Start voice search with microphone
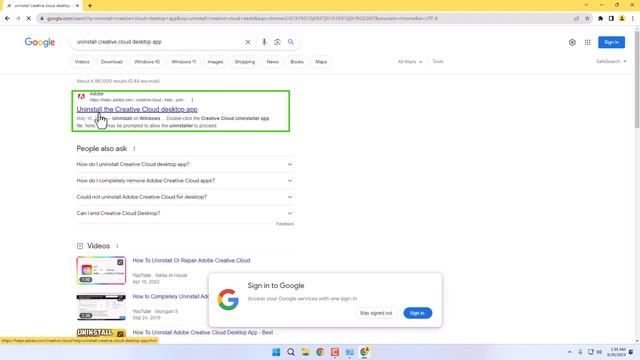Image resolution: width=640 pixels, height=360 pixels. pos(264,42)
